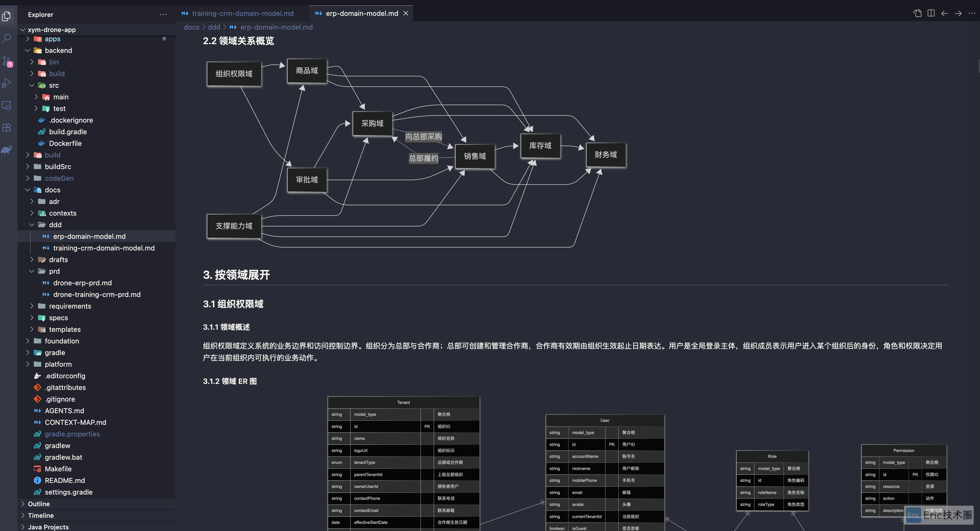
Task: Collapse the backend folder
Action: (x=27, y=50)
